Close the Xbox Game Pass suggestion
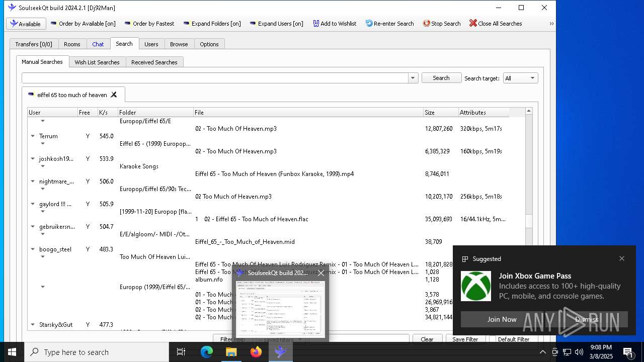This screenshot has width=644, height=362. pos(622,258)
